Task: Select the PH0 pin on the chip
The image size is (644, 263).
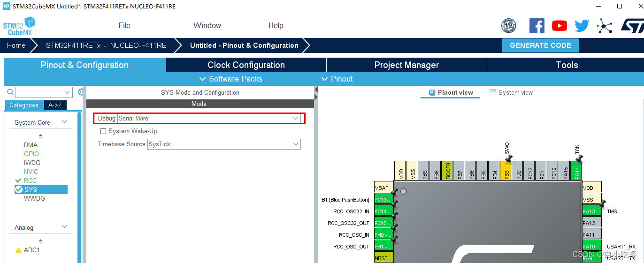Action: click(383, 234)
